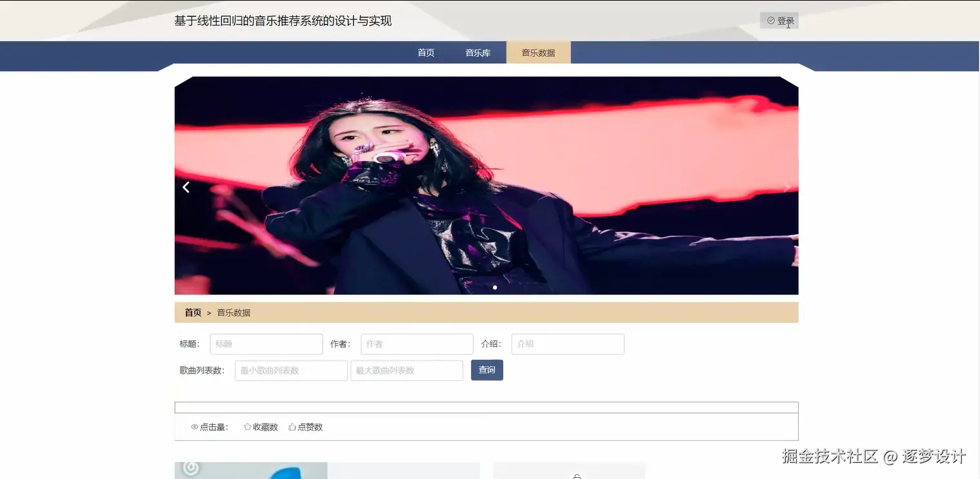
Task: Switch to the 首页 navigation tab
Action: [425, 52]
